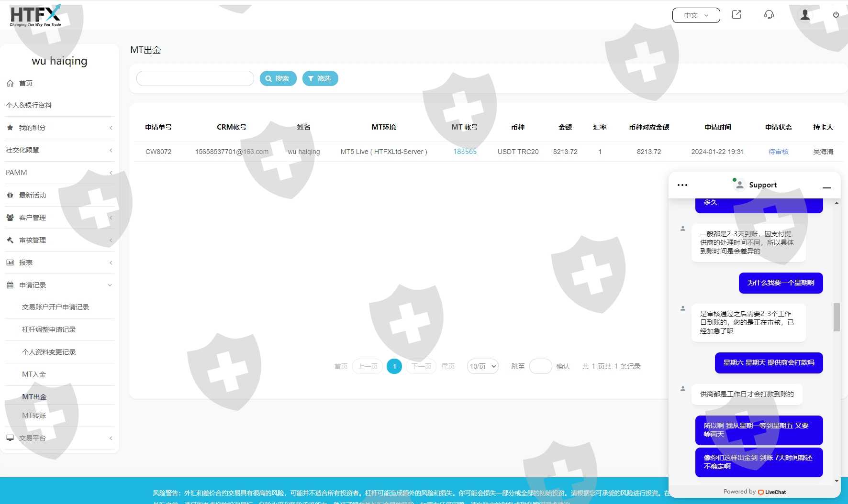This screenshot has height=504, width=848.
Task: Click the 搜索 search button
Action: tap(278, 78)
